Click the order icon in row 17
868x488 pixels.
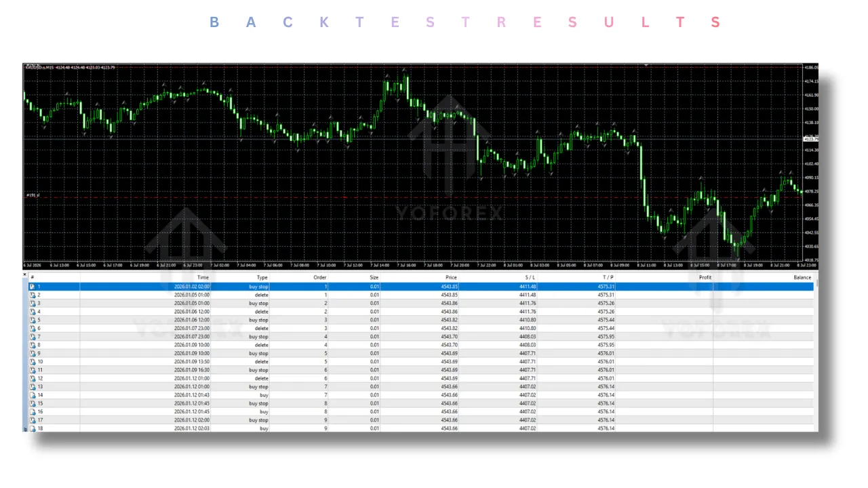click(x=32, y=420)
